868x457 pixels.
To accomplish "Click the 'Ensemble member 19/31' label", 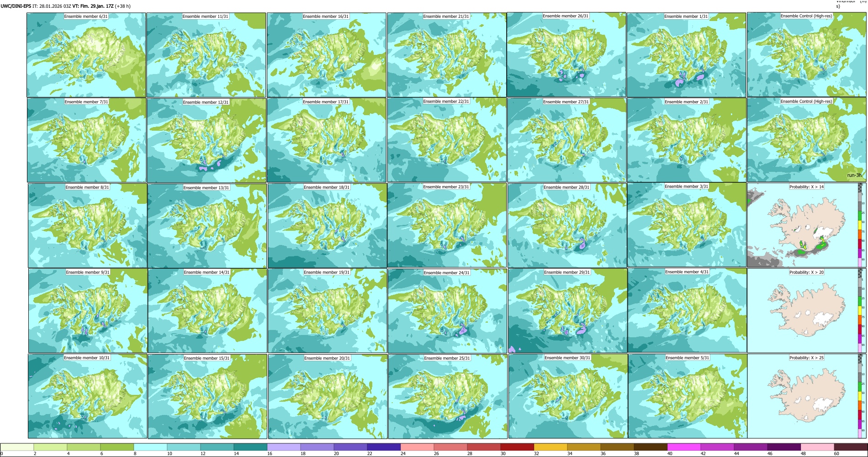I will [x=327, y=272].
